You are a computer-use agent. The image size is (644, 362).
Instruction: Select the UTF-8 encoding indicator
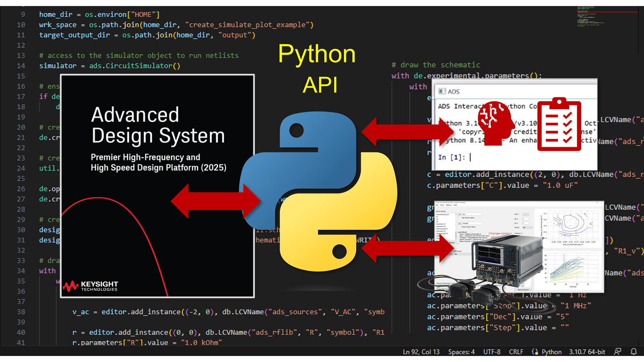click(x=492, y=352)
